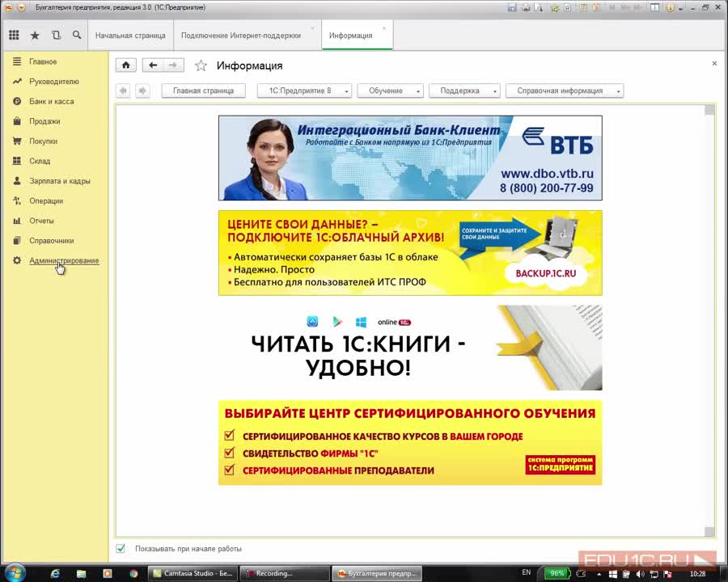Open the home page via house icon

pyautogui.click(x=125, y=65)
